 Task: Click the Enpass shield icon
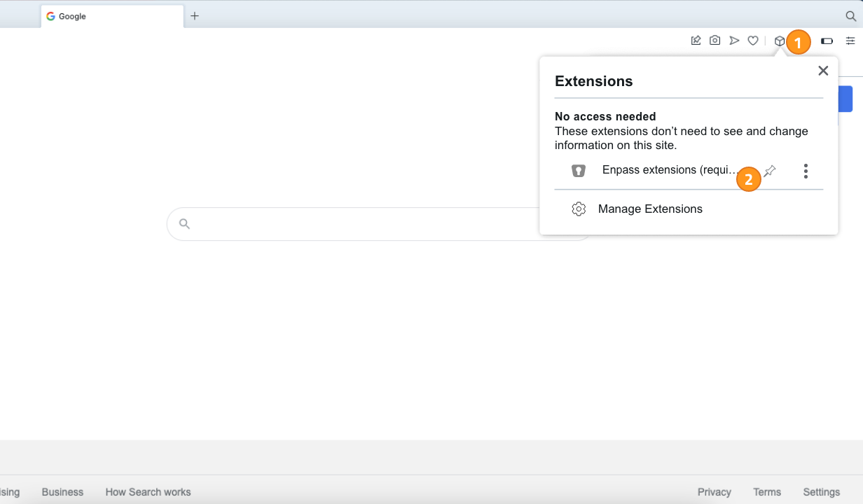578,170
